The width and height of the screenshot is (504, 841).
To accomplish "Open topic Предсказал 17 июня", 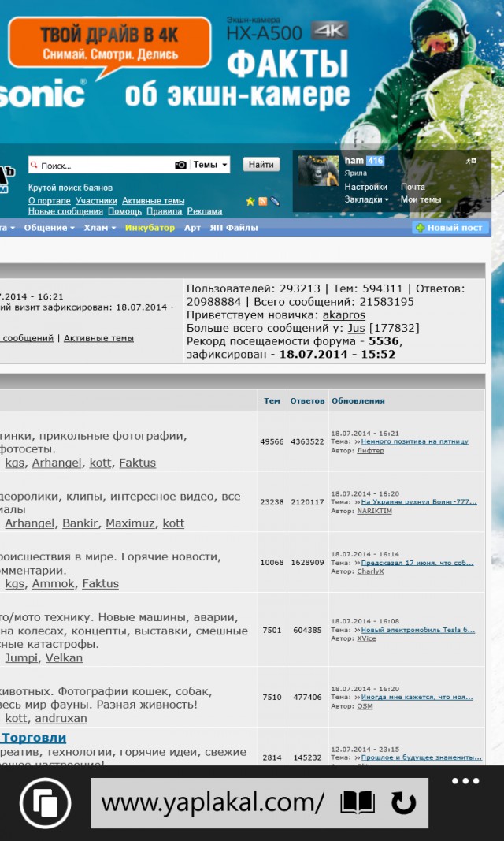I will [417, 563].
